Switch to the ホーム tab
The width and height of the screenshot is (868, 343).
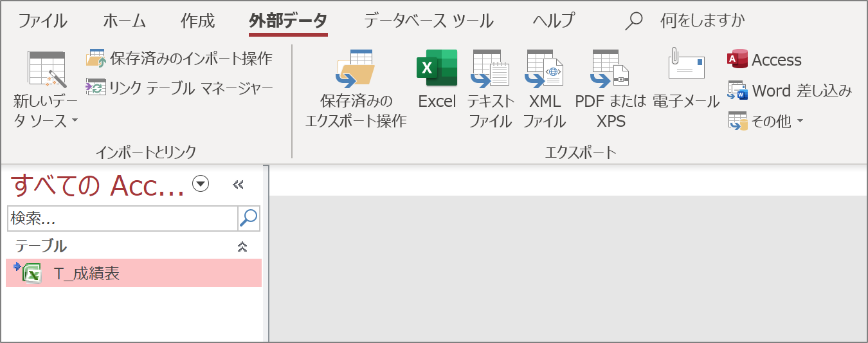(x=125, y=21)
